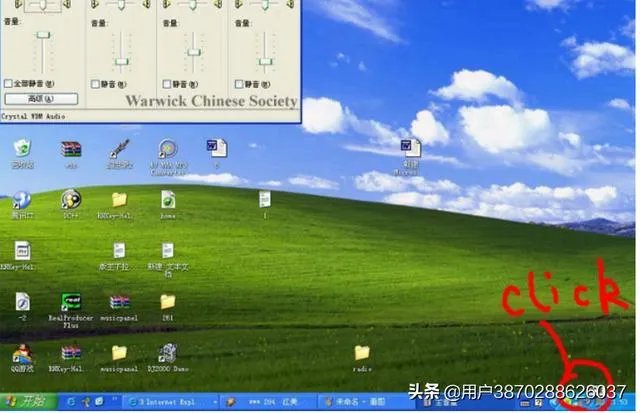This screenshot has height=413, width=640.
Task: Click volume slider in fourth mixer column
Action: (266, 62)
